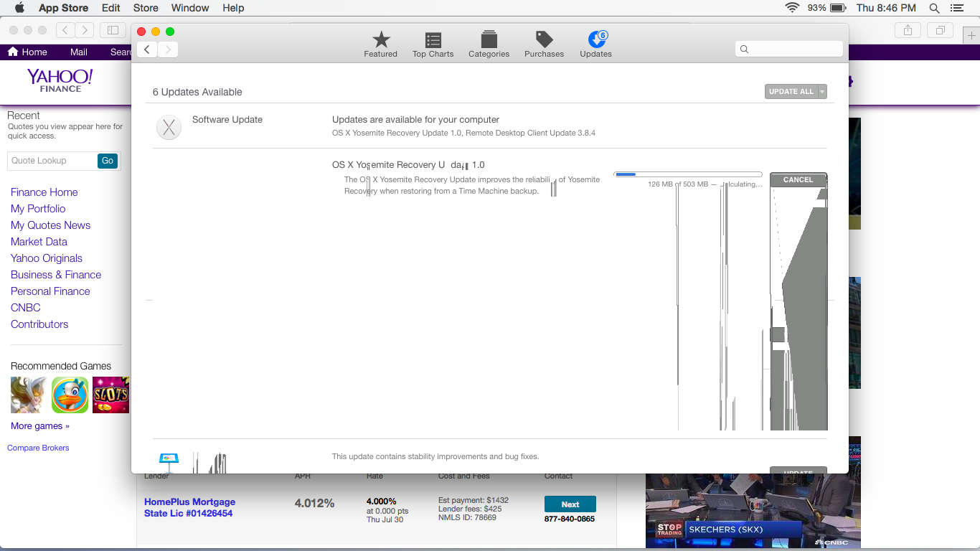Open the Updates tab with badge 6
The image size is (980, 551).
(x=595, y=44)
